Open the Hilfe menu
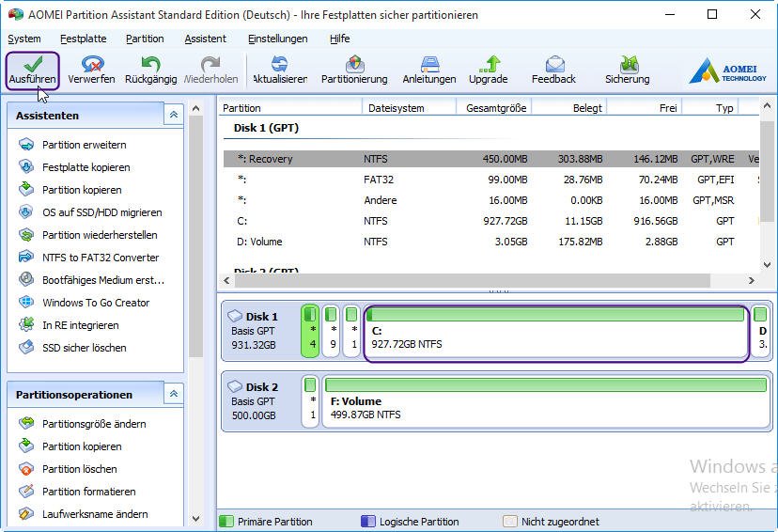The image size is (778, 532). coord(340,39)
